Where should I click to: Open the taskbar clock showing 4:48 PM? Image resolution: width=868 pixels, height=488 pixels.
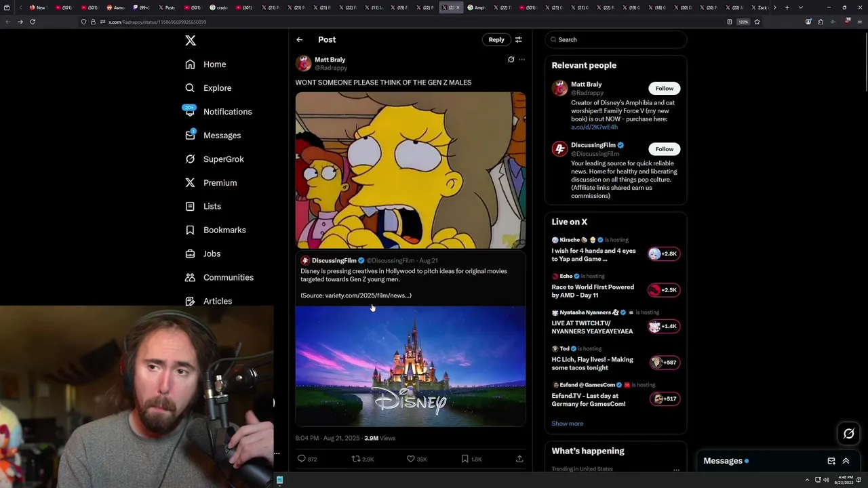tap(845, 480)
